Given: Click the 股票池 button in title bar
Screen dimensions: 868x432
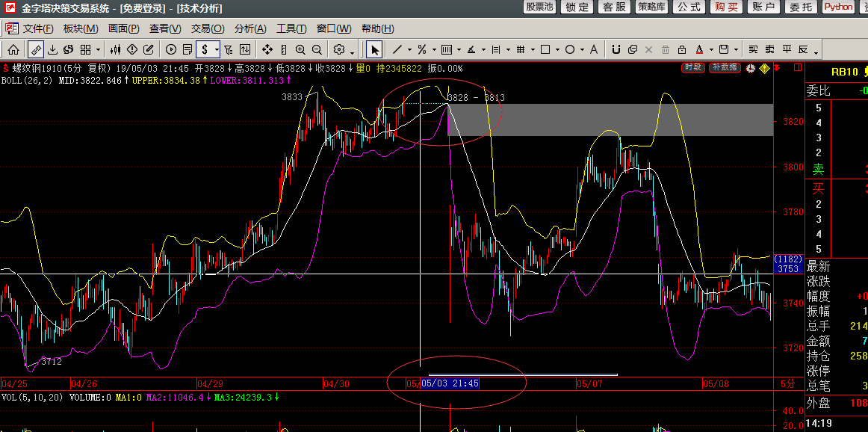Looking at the screenshot, I should (x=539, y=7).
